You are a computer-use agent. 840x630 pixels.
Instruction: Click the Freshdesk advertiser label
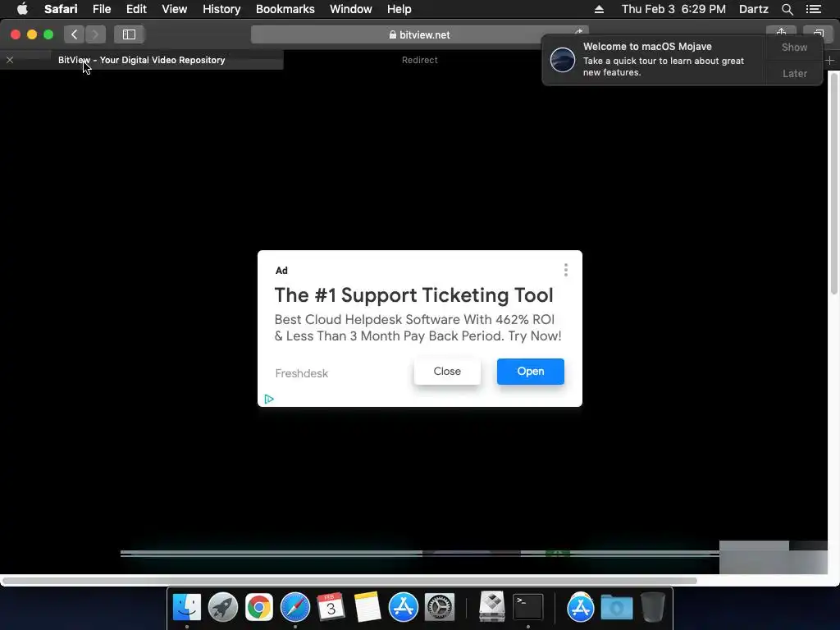301,373
